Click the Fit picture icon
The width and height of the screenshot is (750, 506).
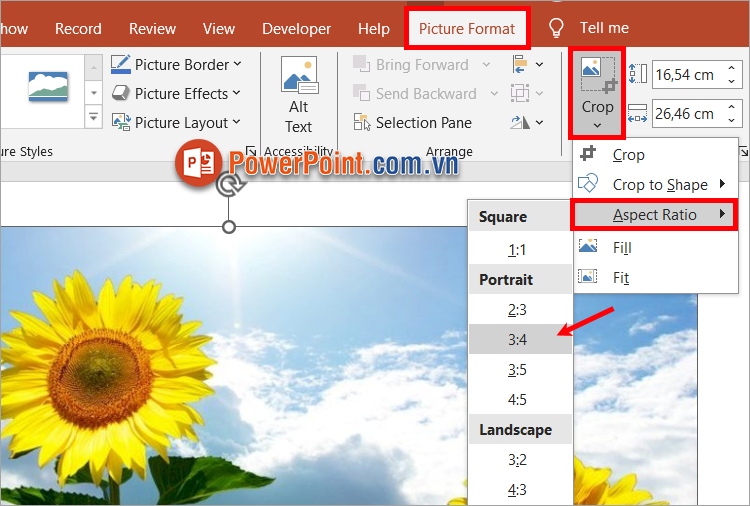588,276
